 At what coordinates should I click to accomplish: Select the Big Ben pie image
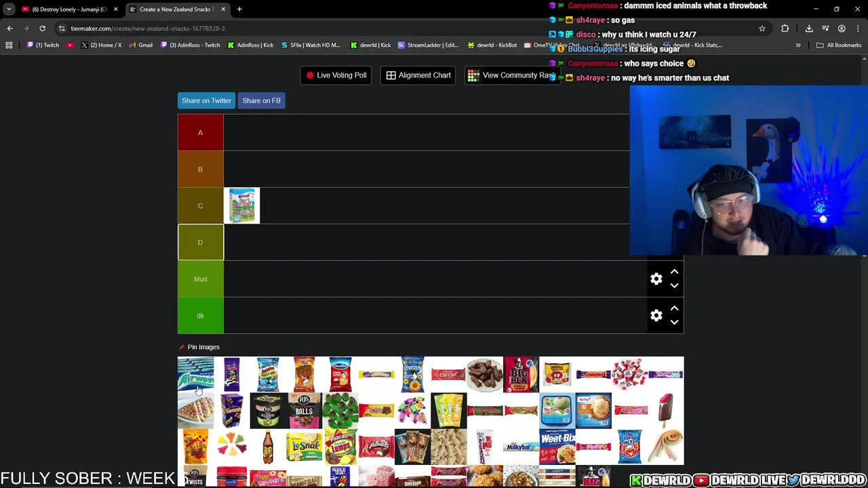[x=521, y=374]
